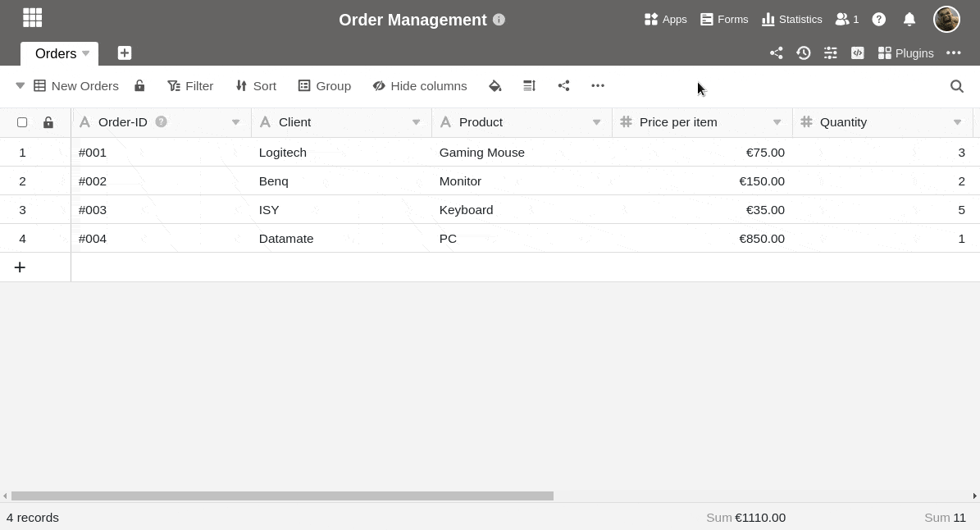Open the version history clock icon

[803, 53]
